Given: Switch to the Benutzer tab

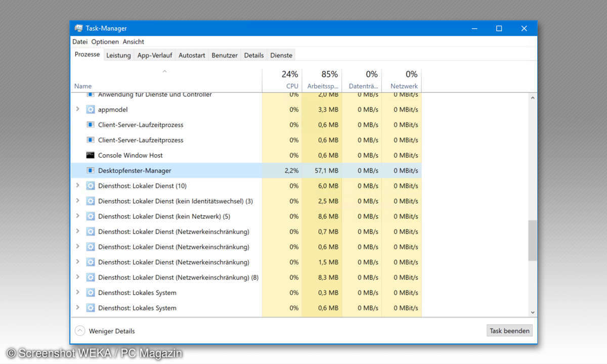Looking at the screenshot, I should coord(225,55).
